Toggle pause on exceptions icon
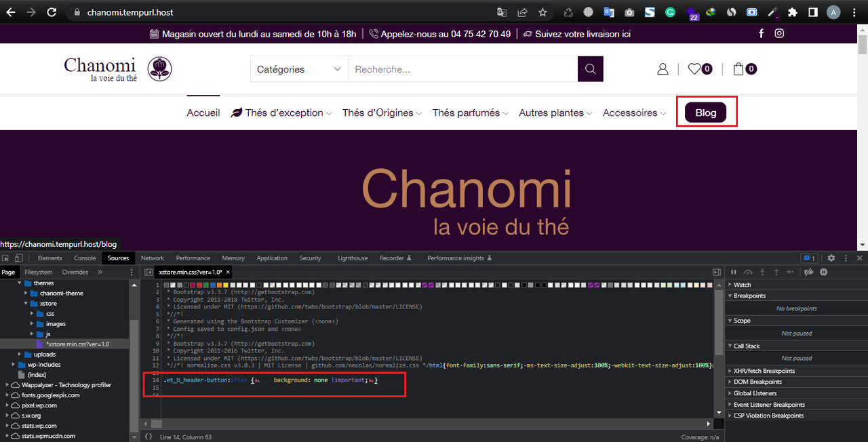Viewport: 868px width, 442px height. pos(824,272)
